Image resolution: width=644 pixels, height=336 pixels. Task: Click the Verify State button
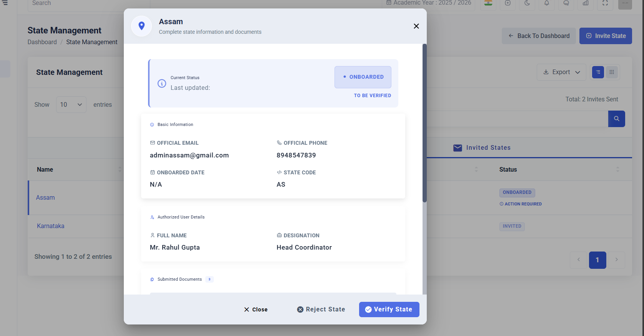pyautogui.click(x=389, y=310)
